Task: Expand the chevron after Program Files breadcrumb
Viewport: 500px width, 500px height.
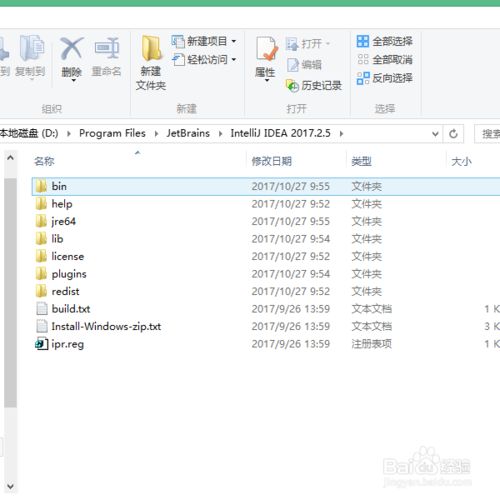Action: point(156,134)
